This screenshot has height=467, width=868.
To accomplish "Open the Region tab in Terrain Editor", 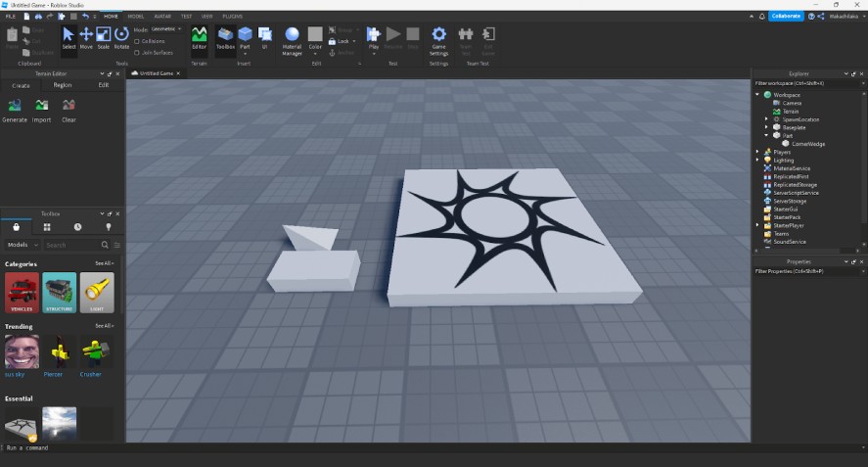I will (x=62, y=85).
